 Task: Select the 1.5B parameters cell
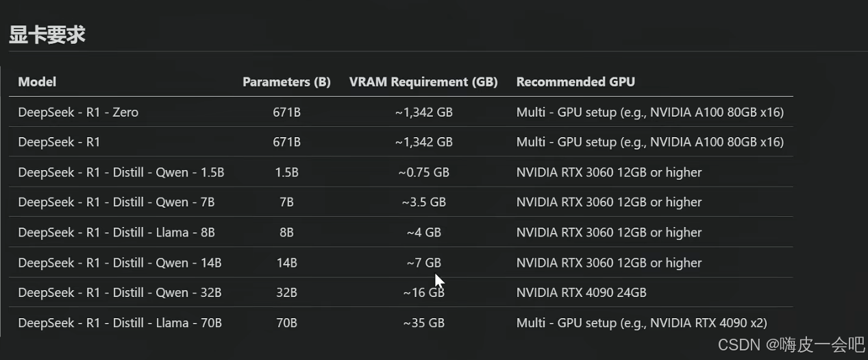click(x=286, y=172)
